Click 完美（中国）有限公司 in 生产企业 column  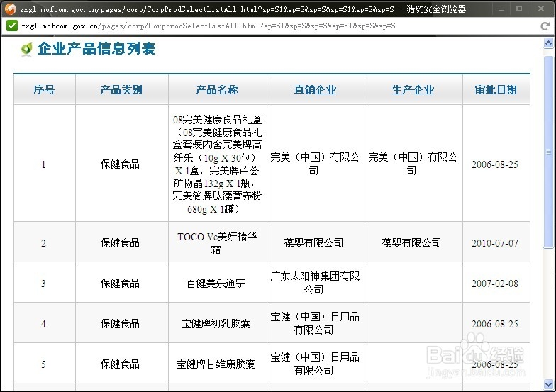[x=413, y=163]
